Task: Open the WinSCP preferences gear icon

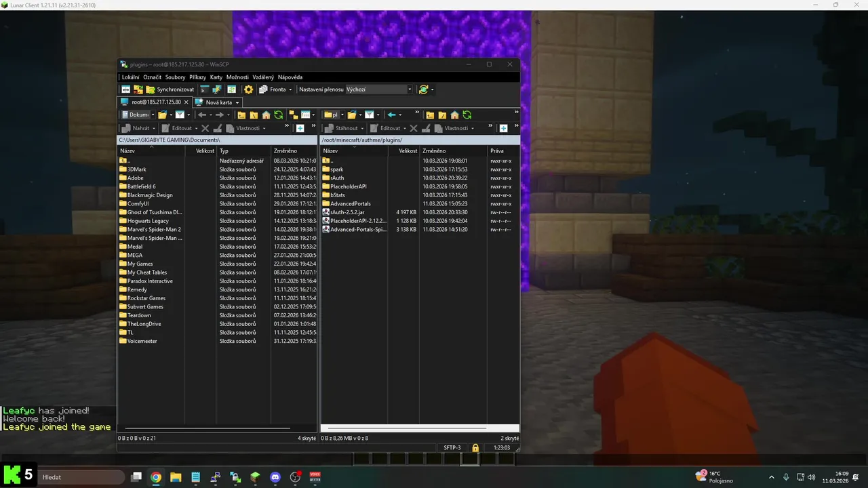Action: point(248,89)
